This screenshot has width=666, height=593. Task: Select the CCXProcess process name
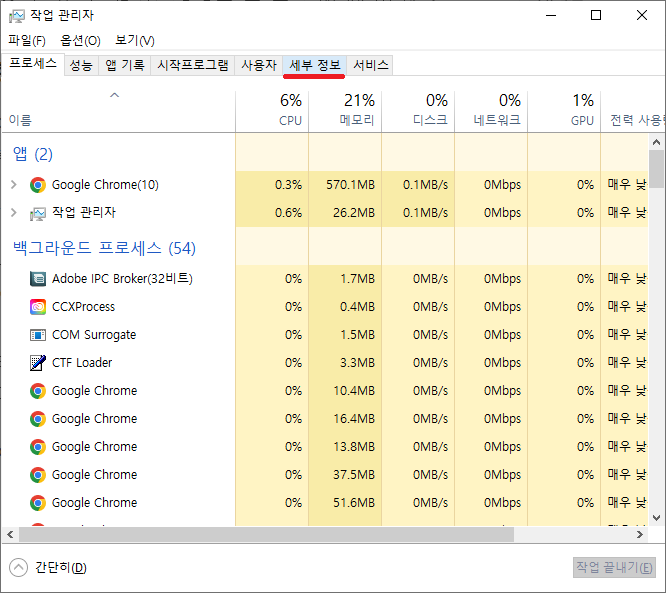[x=83, y=307]
